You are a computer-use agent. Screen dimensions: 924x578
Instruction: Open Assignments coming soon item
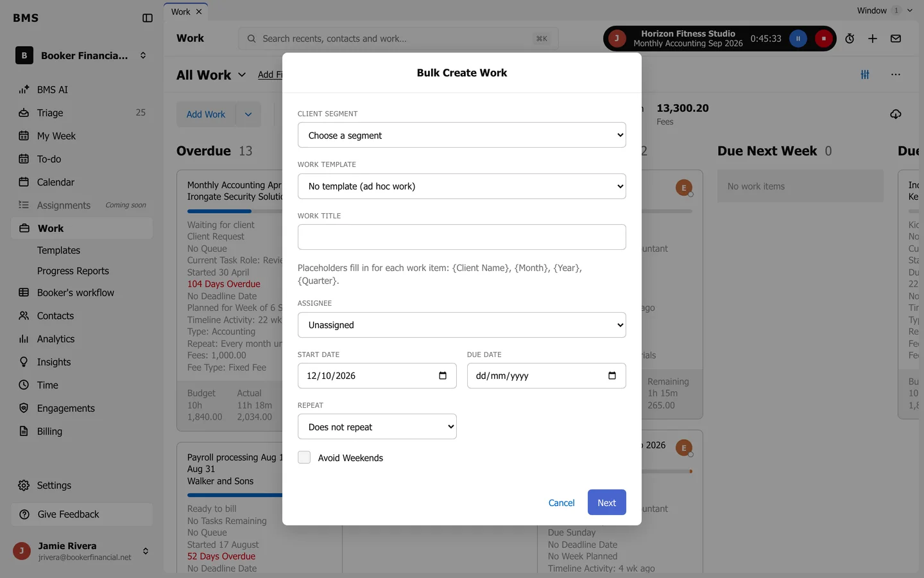(81, 206)
